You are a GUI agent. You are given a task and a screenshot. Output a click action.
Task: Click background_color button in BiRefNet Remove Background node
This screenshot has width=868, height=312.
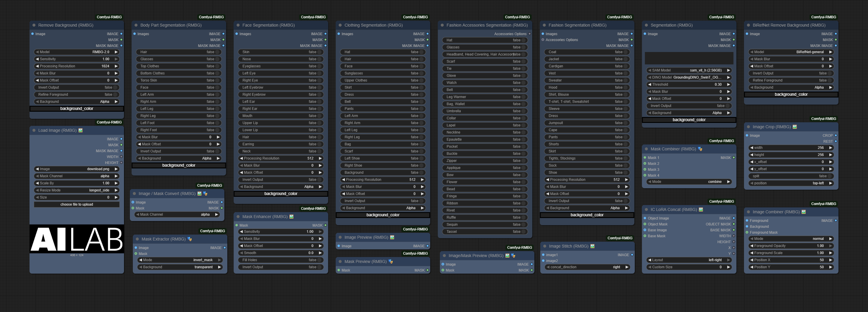tap(791, 95)
